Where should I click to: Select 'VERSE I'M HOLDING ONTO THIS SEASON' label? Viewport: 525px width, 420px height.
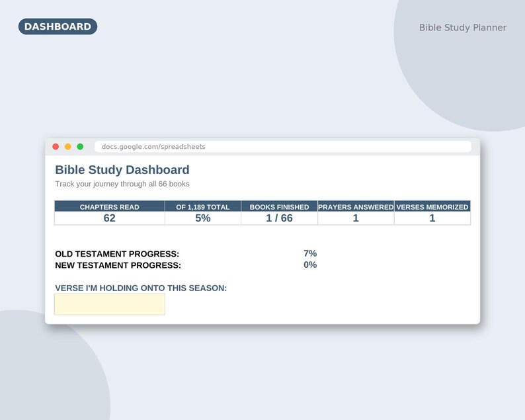[x=141, y=288]
